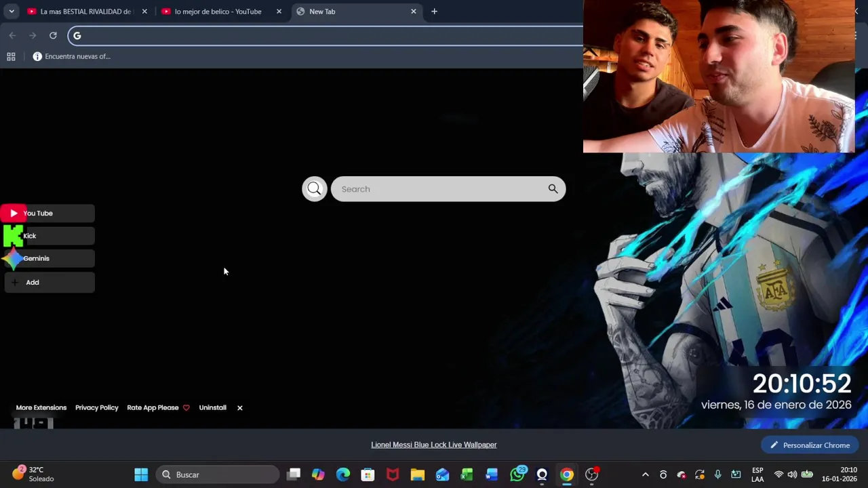Click the date 'viernes, 16 de enero de 2026'
This screenshot has width=868, height=488.
[776, 405]
